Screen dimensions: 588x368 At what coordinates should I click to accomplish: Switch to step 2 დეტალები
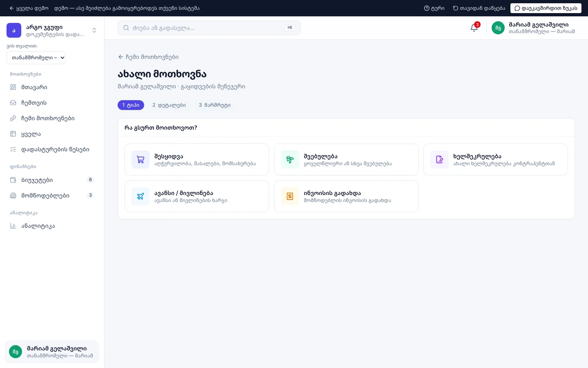[169, 105]
